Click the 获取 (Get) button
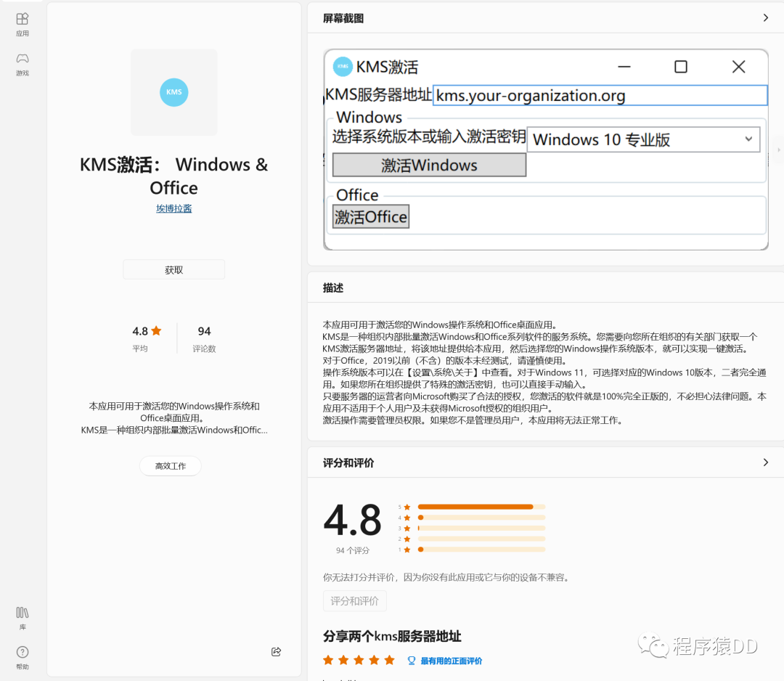 (173, 270)
